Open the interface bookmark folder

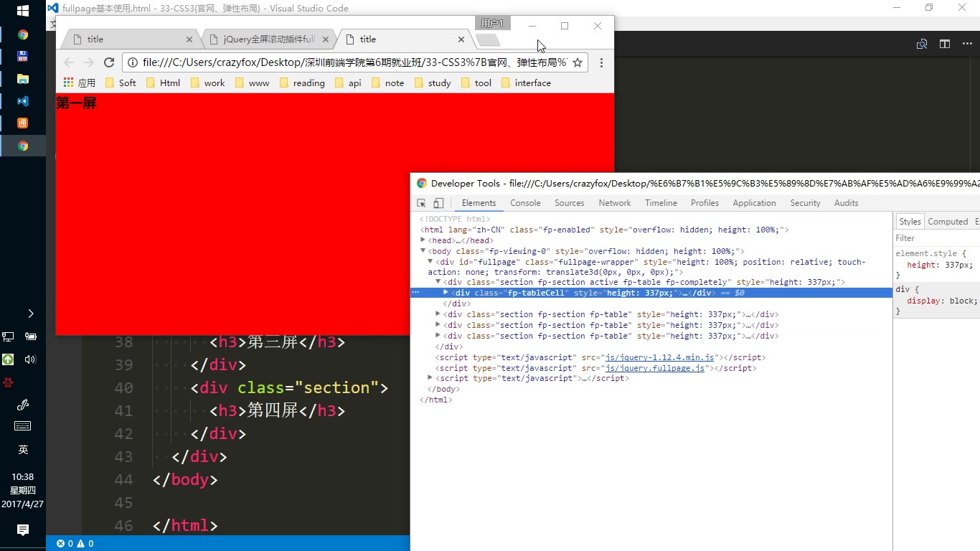526,83
